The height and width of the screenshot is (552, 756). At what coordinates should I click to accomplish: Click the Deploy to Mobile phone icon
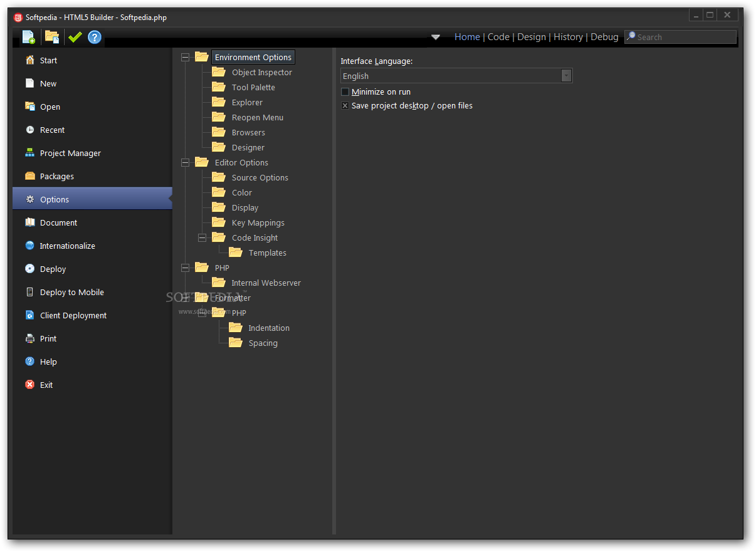(30, 292)
